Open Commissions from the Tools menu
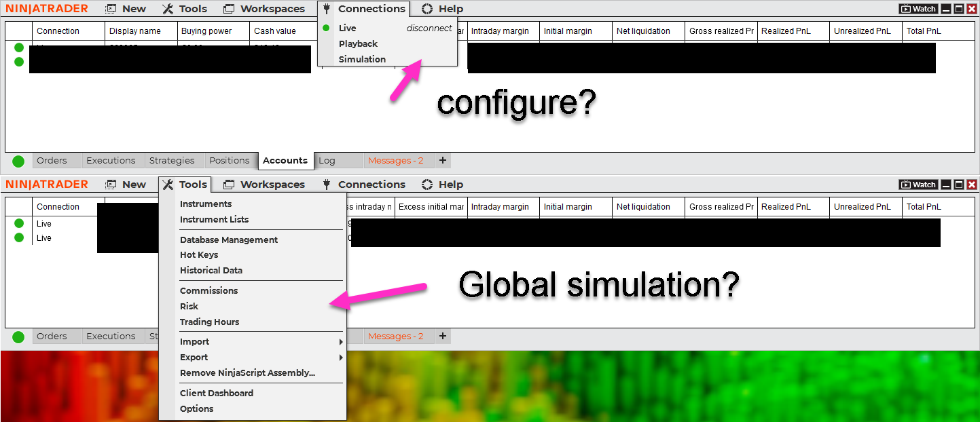 208,290
